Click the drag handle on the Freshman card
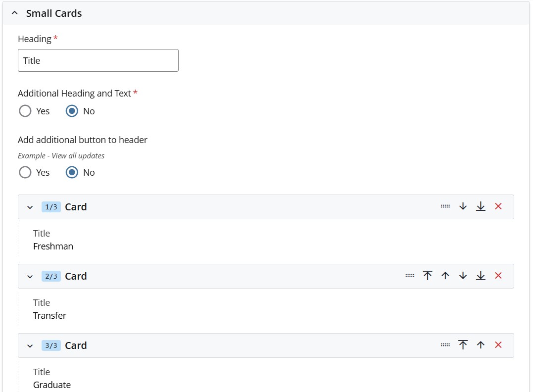Viewport: 533px width, 392px height. [x=445, y=206]
